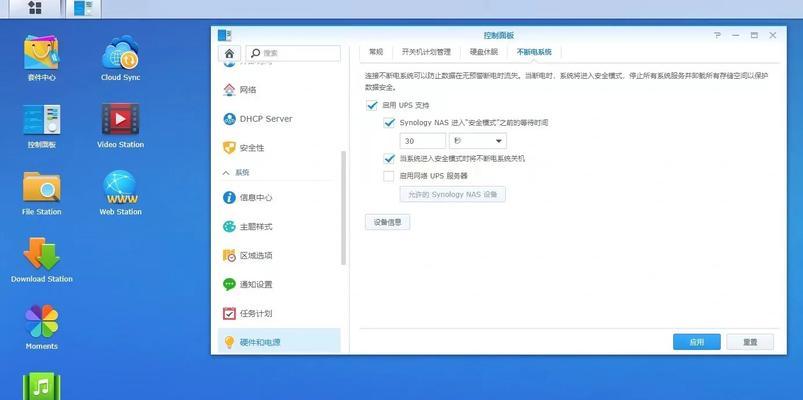Open the Regional Options (区域选项) sidebar item
Image resolution: width=803 pixels, height=400 pixels.
pos(279,256)
